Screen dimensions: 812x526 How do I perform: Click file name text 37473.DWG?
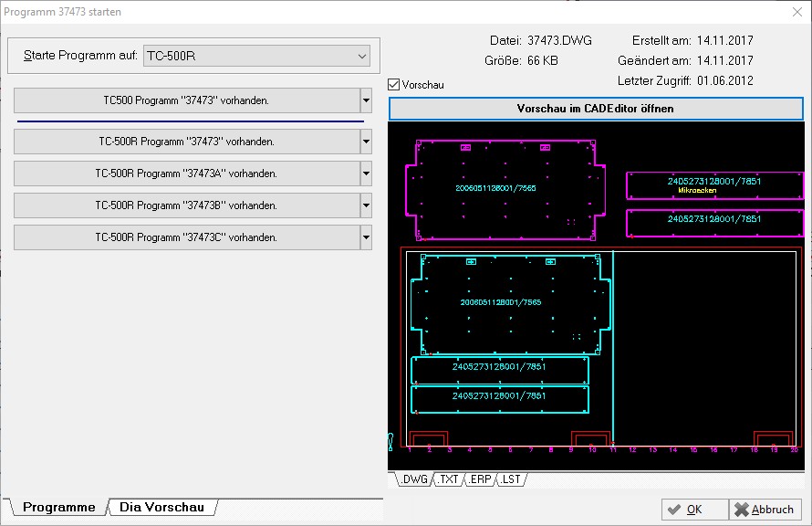pyautogui.click(x=560, y=40)
